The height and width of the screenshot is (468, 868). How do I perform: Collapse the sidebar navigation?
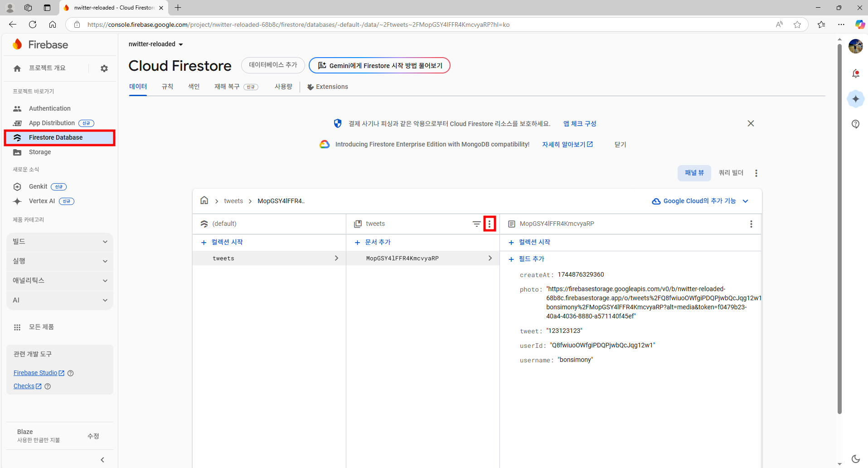pos(102,460)
